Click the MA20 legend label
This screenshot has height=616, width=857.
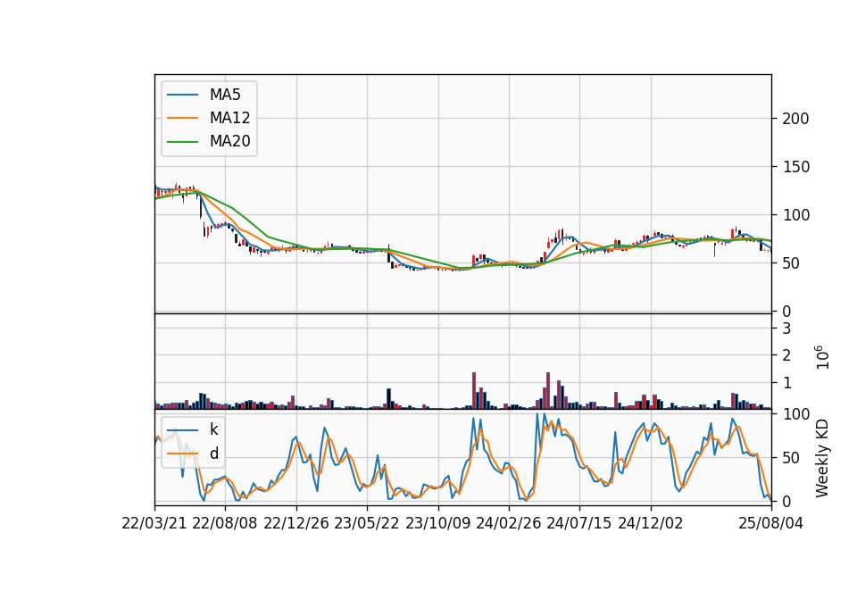[x=229, y=142]
